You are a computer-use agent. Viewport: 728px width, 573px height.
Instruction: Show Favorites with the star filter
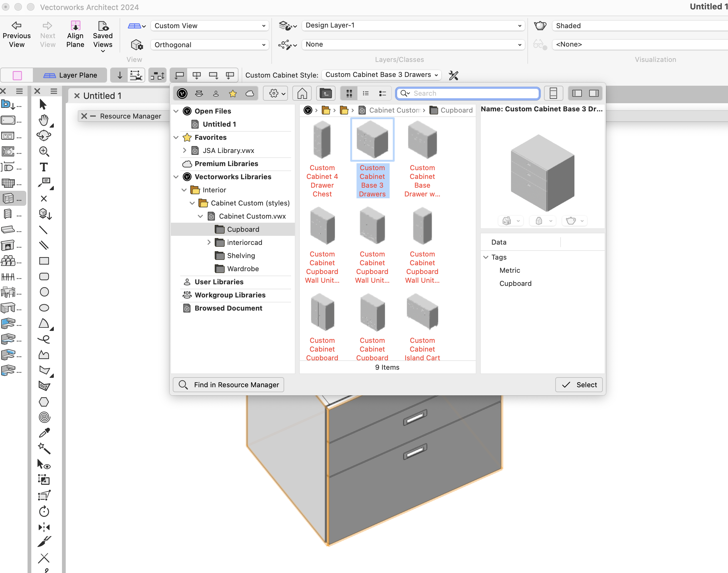tap(233, 93)
